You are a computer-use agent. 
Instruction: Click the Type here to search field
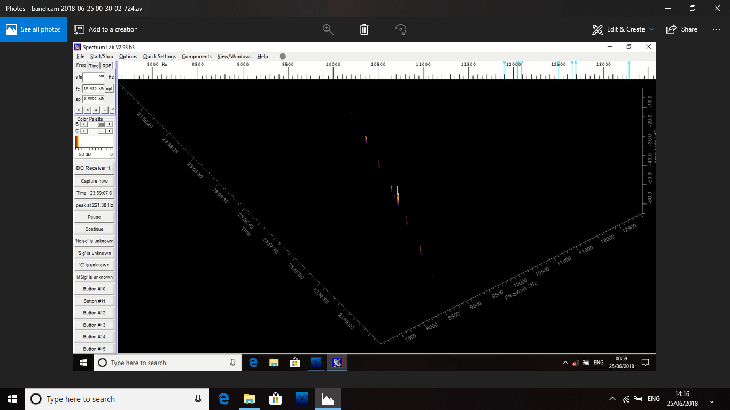coord(110,399)
